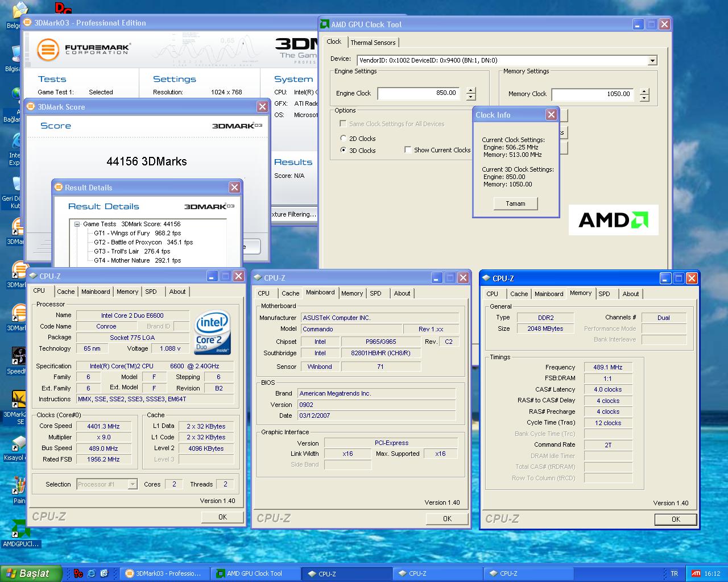
Task: Click the 44156 3DMarks score text
Action: click(x=147, y=161)
